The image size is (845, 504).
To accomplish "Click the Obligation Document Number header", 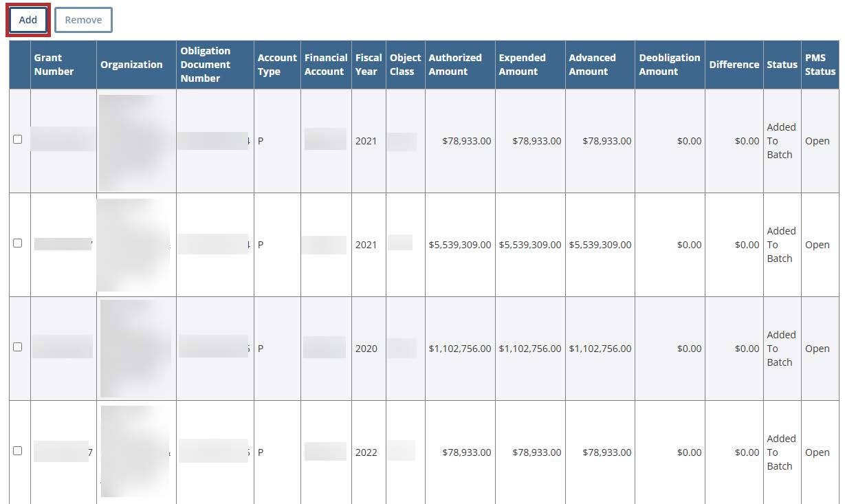I will point(205,65).
